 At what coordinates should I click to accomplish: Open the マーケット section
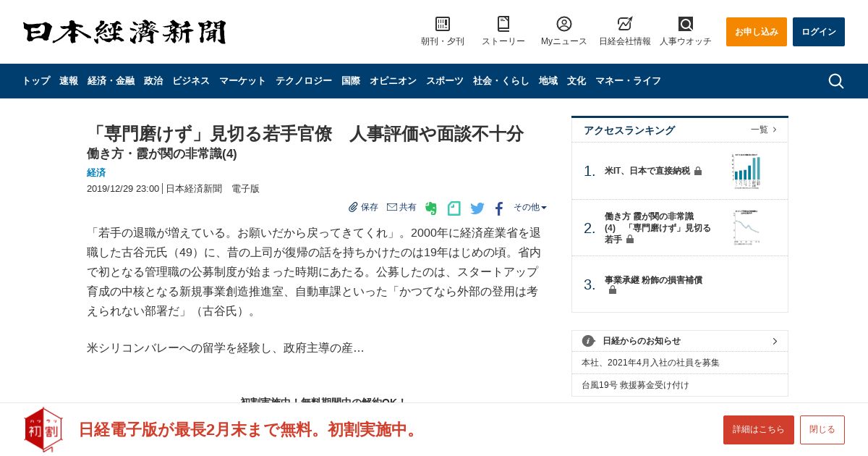tap(242, 81)
